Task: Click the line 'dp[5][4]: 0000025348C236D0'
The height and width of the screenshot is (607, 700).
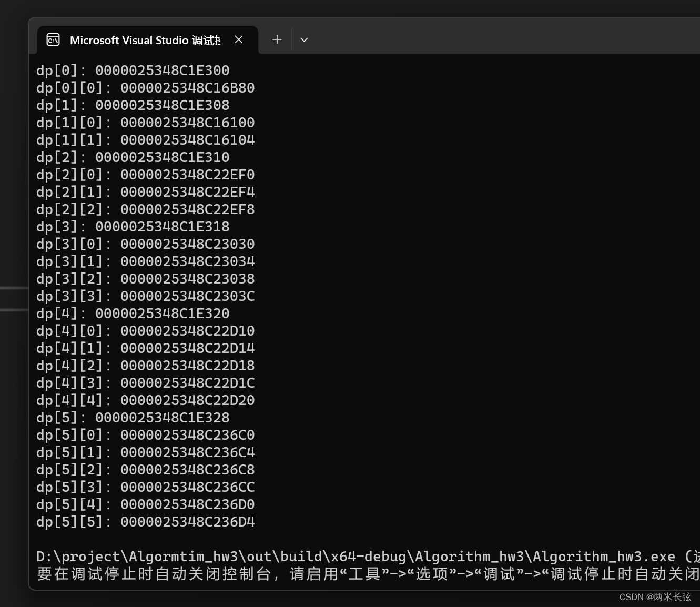Action: pyautogui.click(x=146, y=504)
